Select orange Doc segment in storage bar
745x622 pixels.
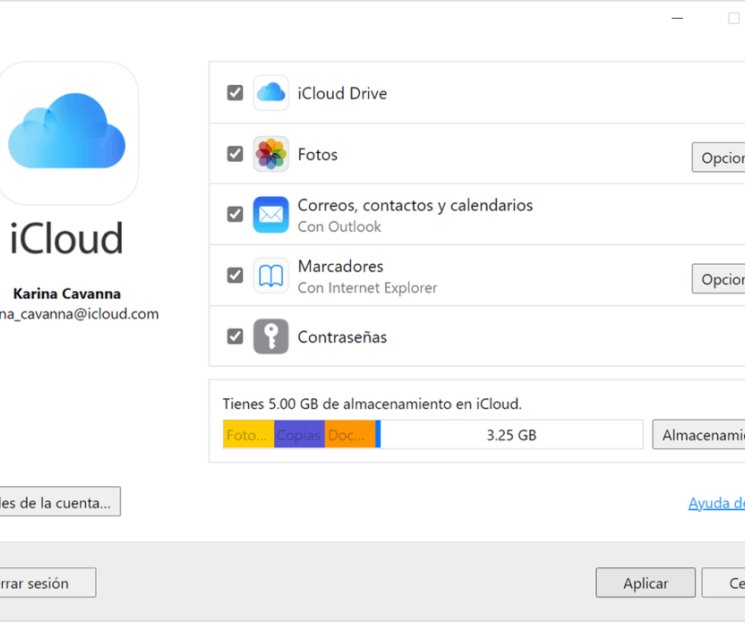pos(350,434)
